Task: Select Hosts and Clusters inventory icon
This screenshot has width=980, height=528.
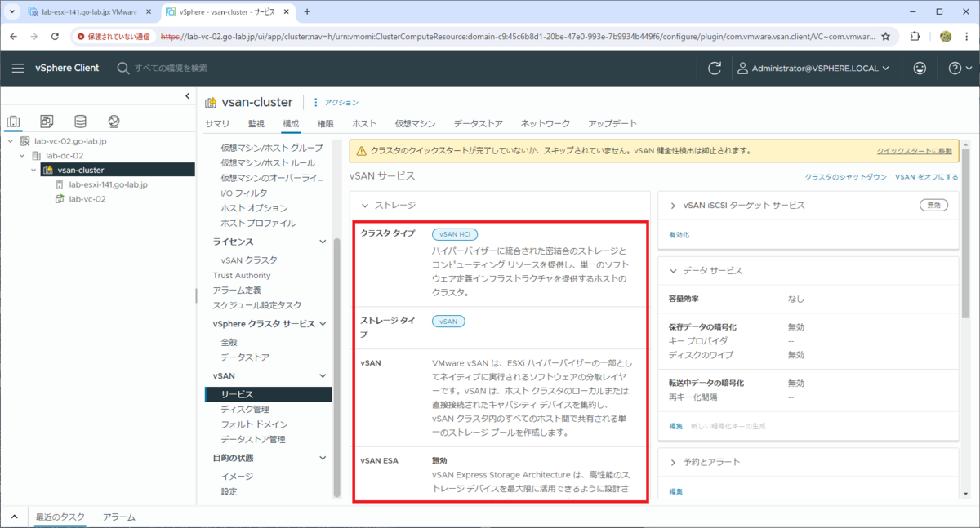Action: tap(13, 122)
